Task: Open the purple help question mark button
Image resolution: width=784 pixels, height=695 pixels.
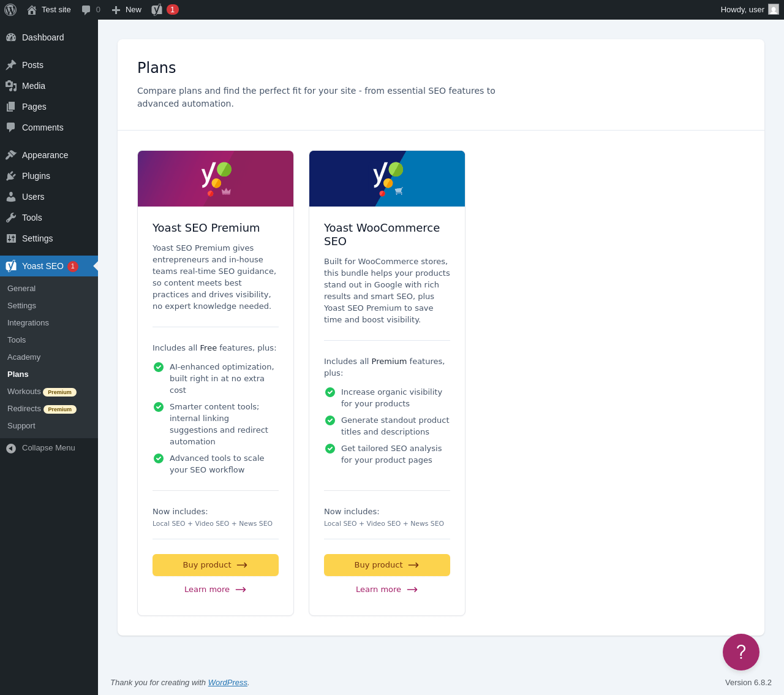Action: pyautogui.click(x=741, y=652)
